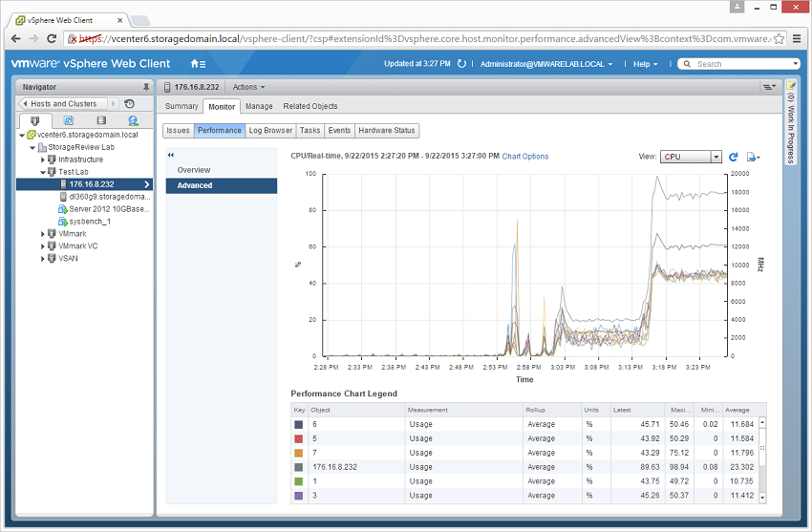This screenshot has width=812, height=532.
Task: Close the vSphere Web Client browser tab
Action: (x=119, y=20)
